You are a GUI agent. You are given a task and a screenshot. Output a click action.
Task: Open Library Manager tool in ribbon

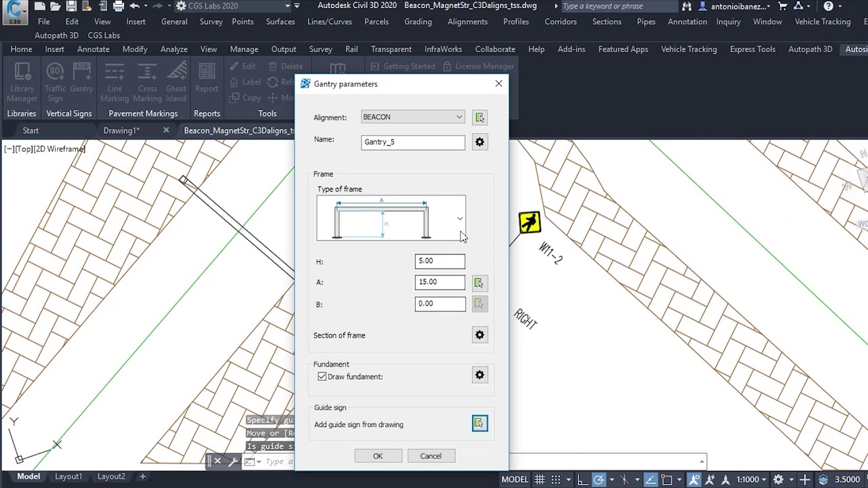22,82
